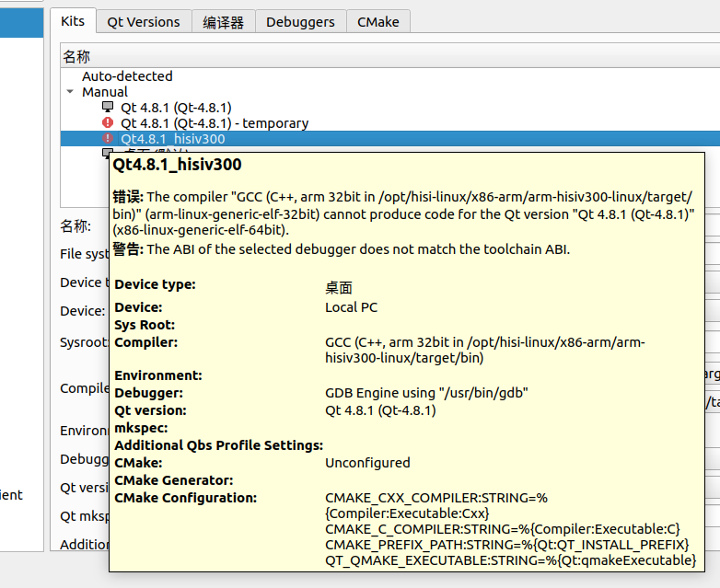720x588 pixels.
Task: Go to the Debuggers tab
Action: coord(301,21)
